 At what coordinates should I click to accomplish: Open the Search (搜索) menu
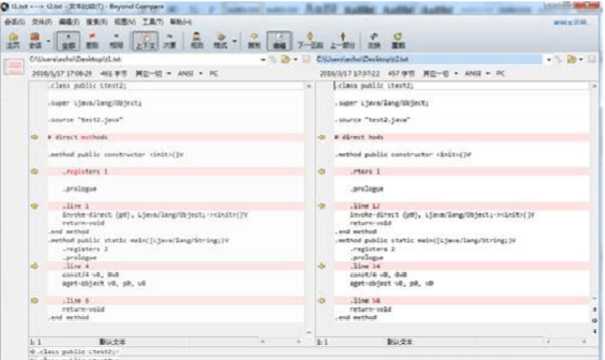tap(96, 22)
